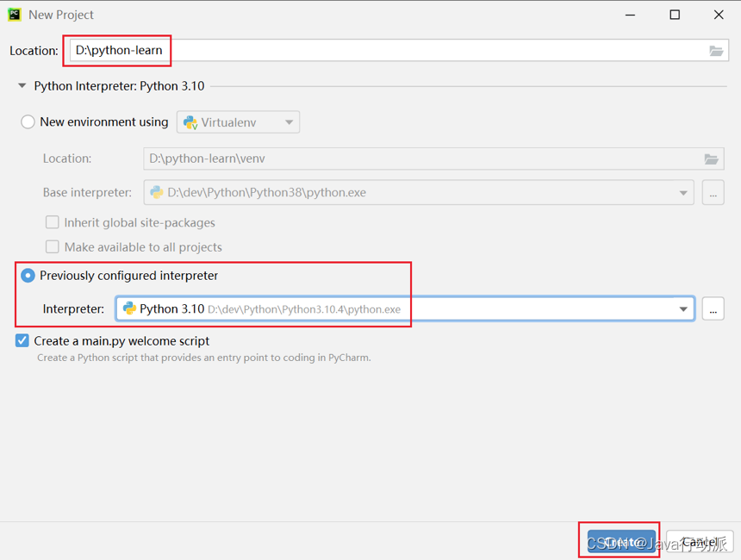The height and width of the screenshot is (560, 741).
Task: Click the ellipsis button beside Base interpreter
Action: [x=713, y=192]
